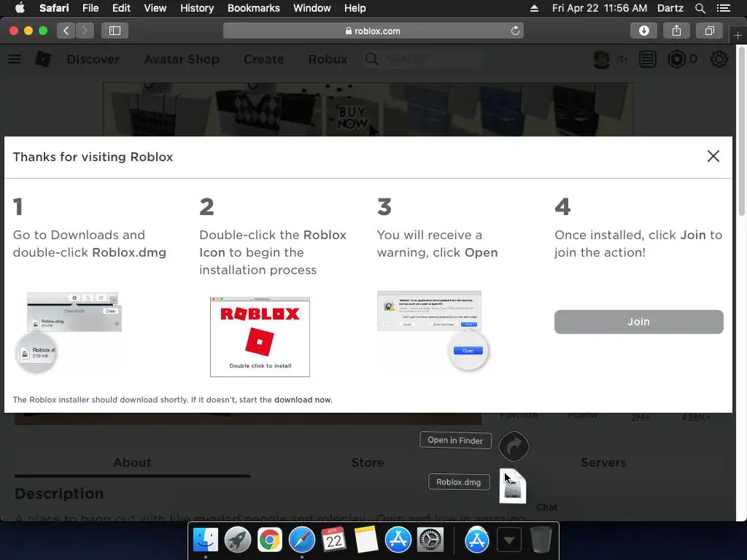The image size is (747, 560).
Task: Click the eject icon in the menu bar
Action: coord(534,8)
